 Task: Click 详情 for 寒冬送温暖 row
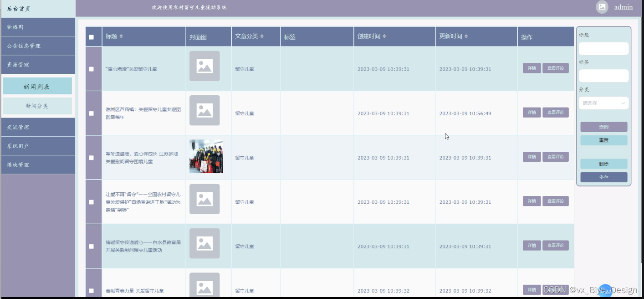[x=532, y=157]
